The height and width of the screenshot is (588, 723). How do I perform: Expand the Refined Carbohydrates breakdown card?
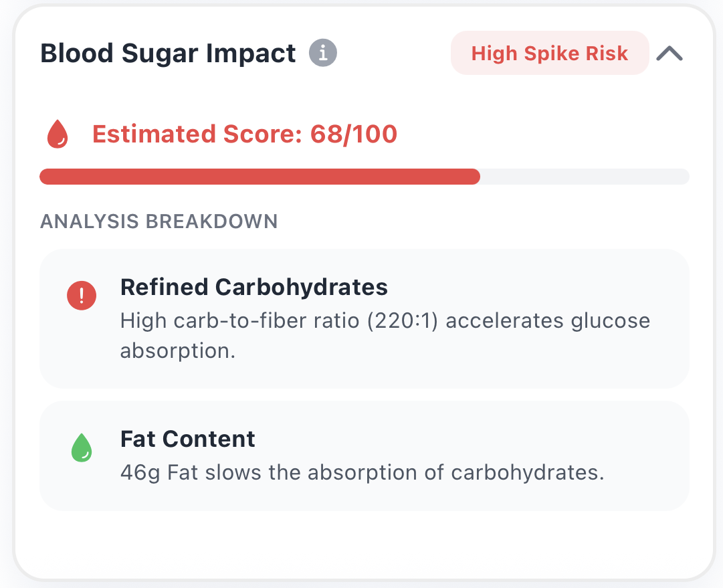[365, 318]
